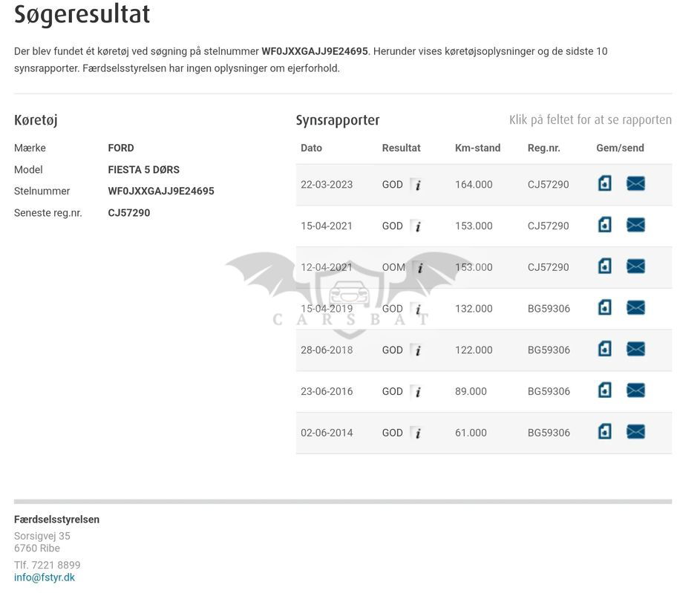Email the 12-04-2021 inspection report
Image resolution: width=700 pixels, height=593 pixels.
635,266
